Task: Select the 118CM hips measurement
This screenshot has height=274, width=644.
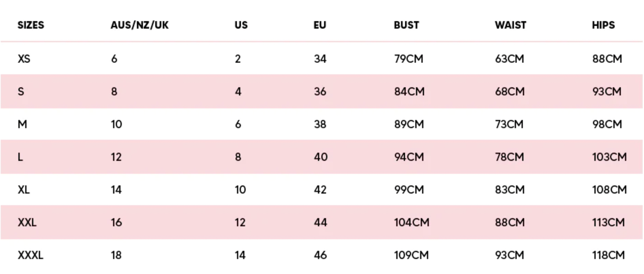Action: coord(608,255)
